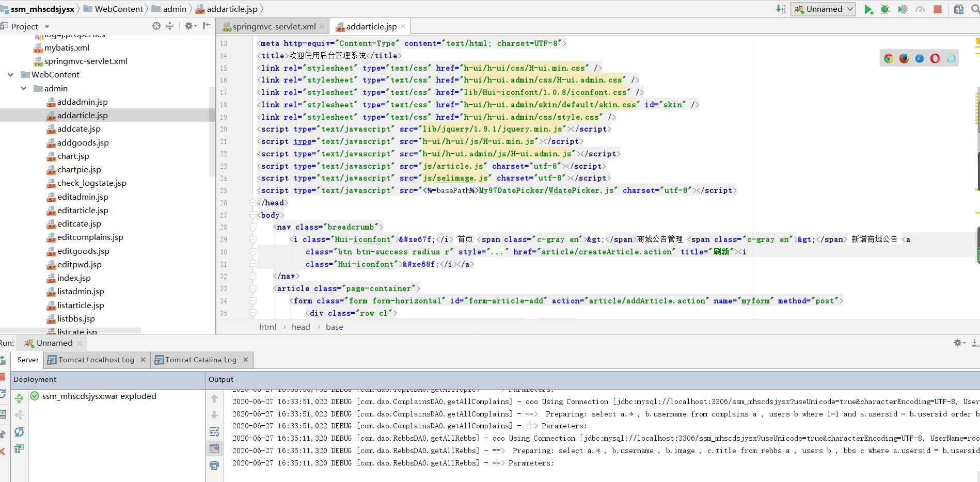This screenshot has height=482, width=980.
Task: Click base in the editor breadcrumb
Action: [x=335, y=327]
